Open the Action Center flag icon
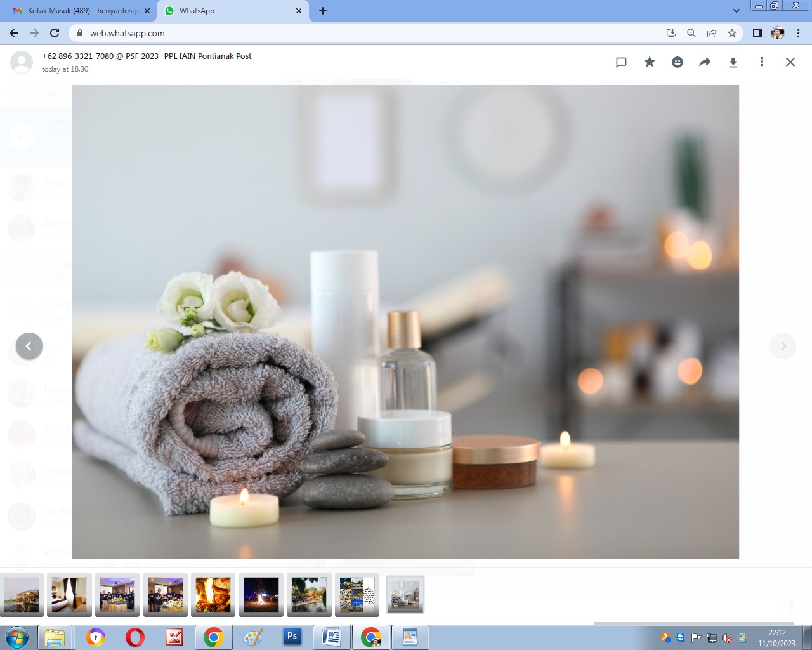This screenshot has width=812, height=650. pos(696,638)
